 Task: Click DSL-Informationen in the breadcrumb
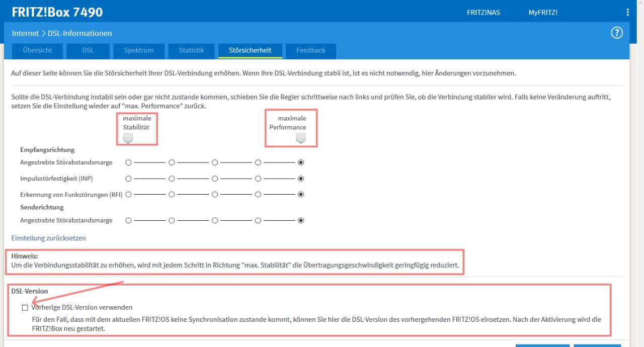click(80, 33)
